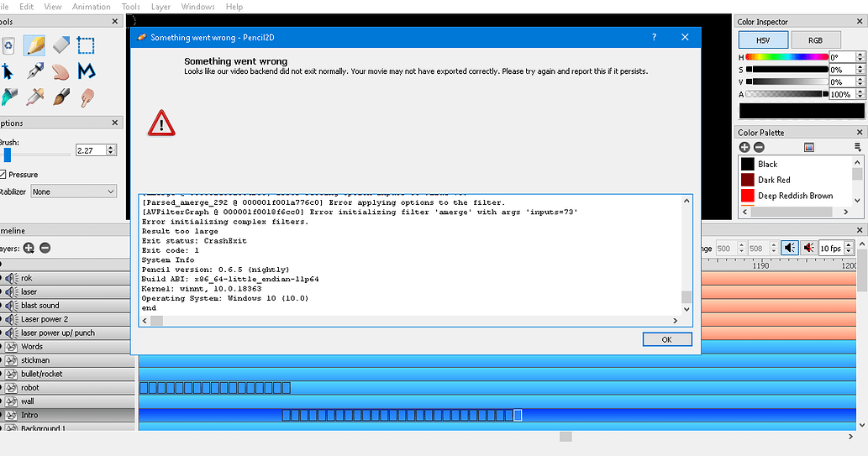Open the View menu
868x456 pixels.
click(53, 7)
